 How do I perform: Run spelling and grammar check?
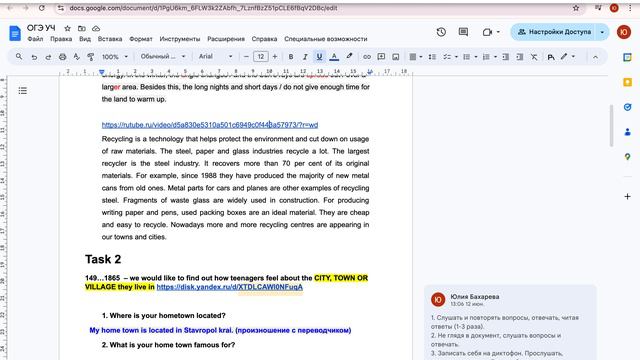(x=76, y=57)
